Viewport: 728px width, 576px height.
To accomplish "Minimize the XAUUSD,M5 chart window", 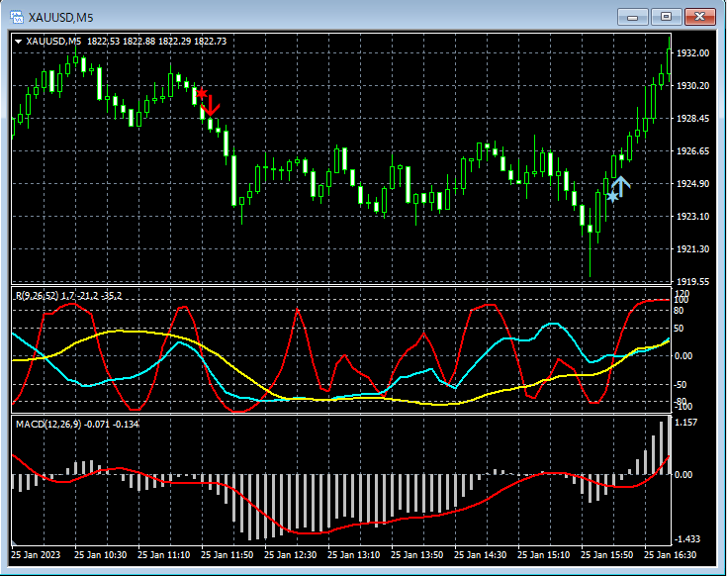I will (x=633, y=17).
